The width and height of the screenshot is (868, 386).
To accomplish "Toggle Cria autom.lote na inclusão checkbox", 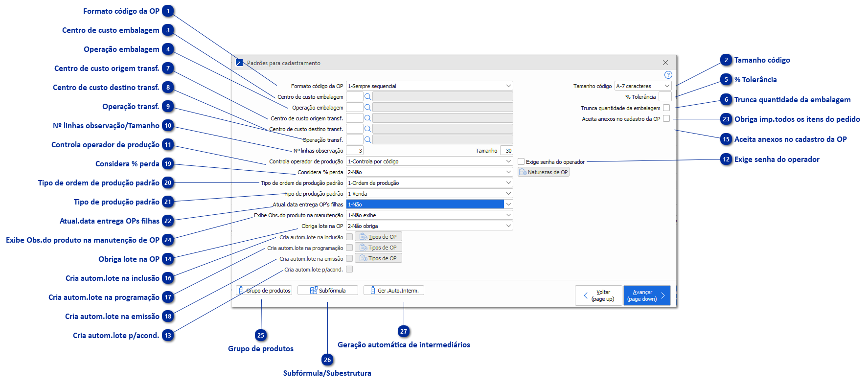I will [x=349, y=237].
